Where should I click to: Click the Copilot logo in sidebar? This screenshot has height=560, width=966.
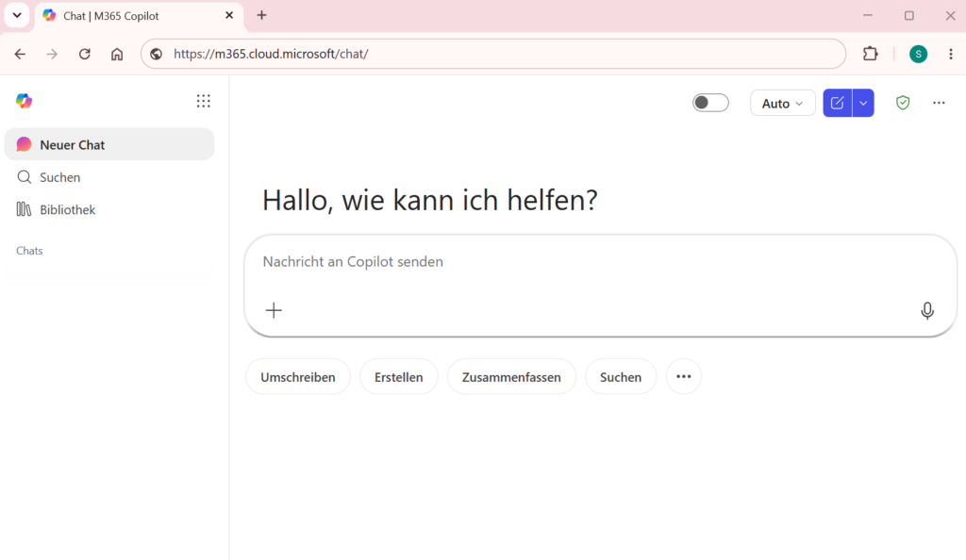pyautogui.click(x=24, y=101)
